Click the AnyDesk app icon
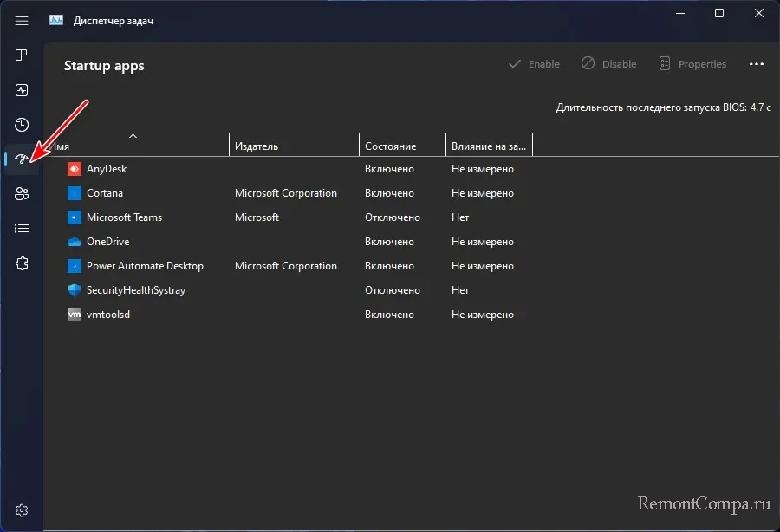 (x=75, y=169)
